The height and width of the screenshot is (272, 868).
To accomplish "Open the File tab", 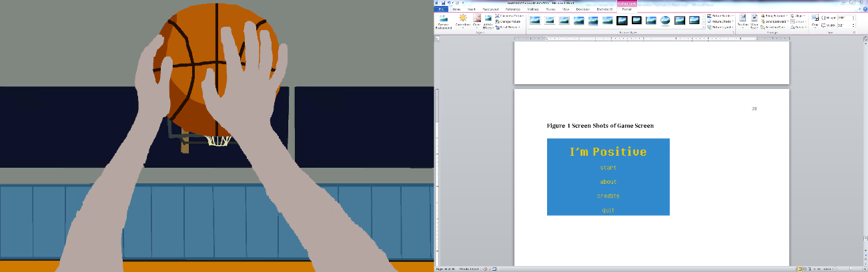I will click(440, 9).
